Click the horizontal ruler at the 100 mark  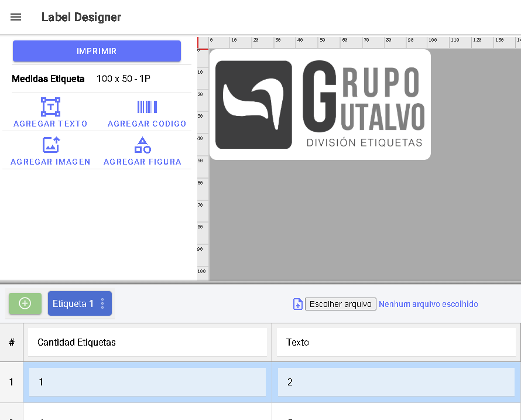[x=432, y=42]
